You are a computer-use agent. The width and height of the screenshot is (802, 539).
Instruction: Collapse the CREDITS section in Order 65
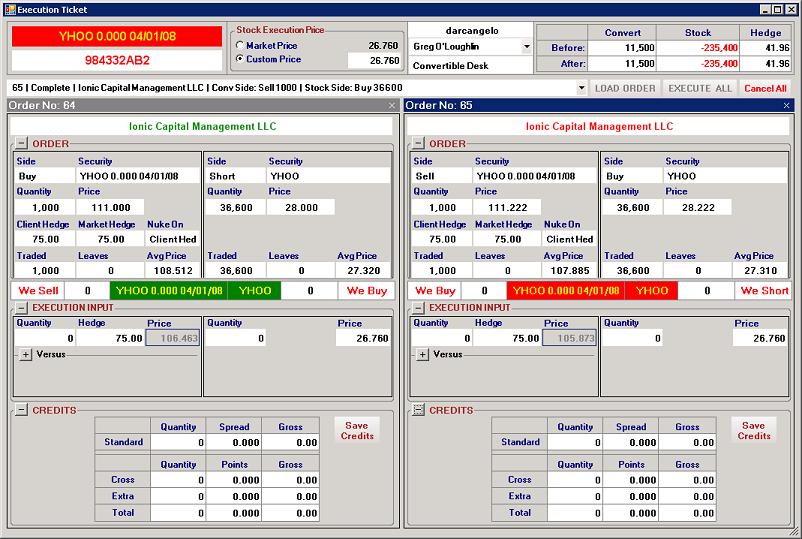pos(418,410)
